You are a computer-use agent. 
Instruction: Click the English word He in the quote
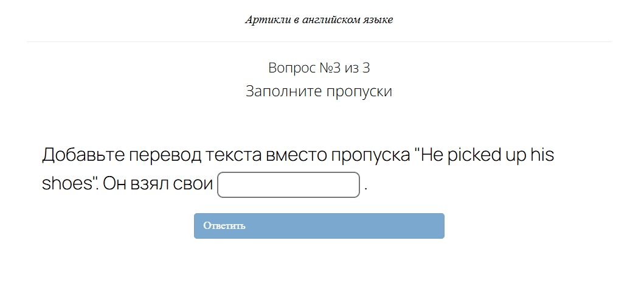click(x=431, y=155)
